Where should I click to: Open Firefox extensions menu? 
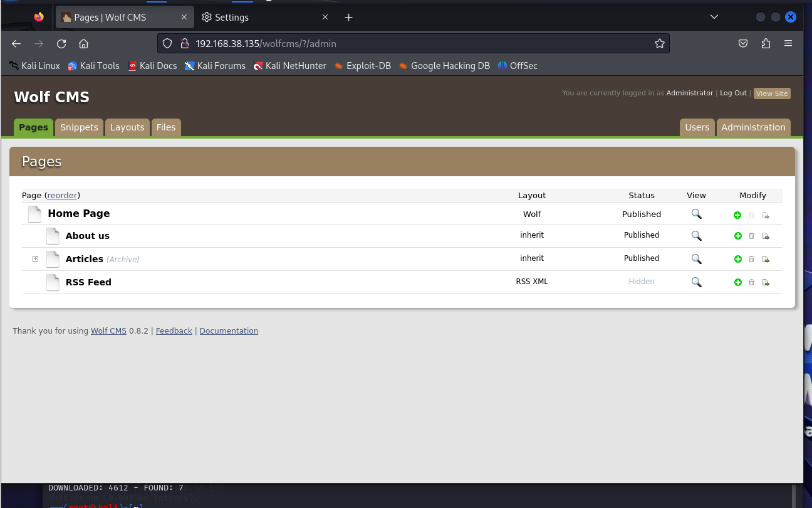point(766,43)
